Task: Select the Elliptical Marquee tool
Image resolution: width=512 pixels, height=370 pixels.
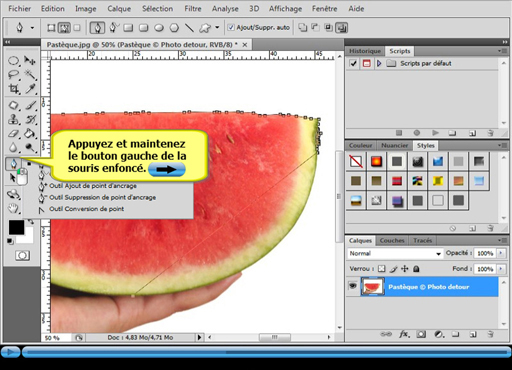Action: pos(13,61)
